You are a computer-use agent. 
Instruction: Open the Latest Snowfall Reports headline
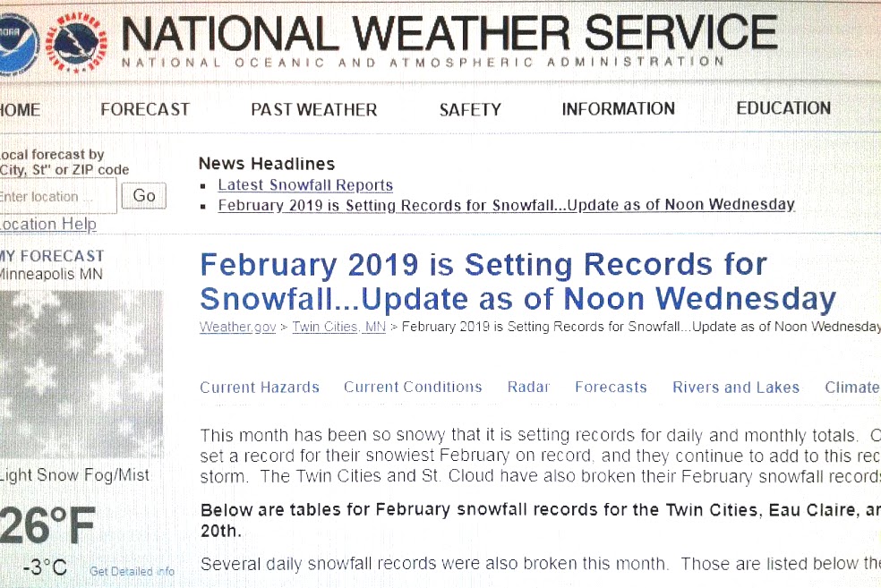[x=305, y=185]
